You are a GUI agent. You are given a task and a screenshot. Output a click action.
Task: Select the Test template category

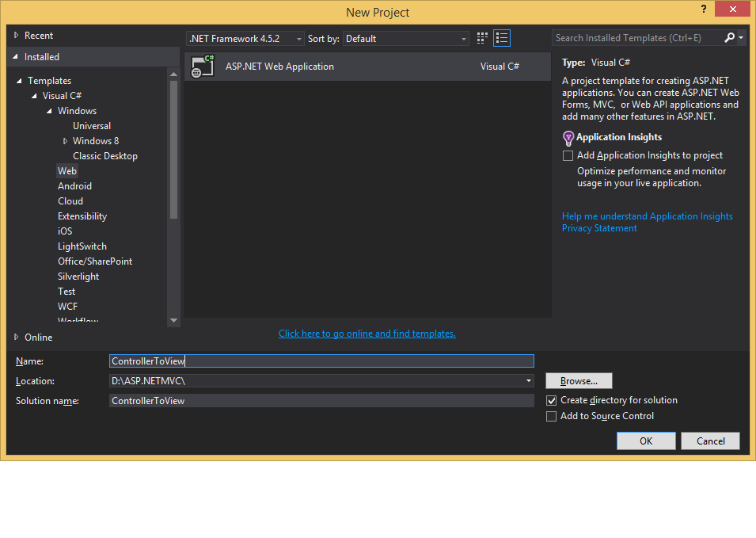coord(66,292)
